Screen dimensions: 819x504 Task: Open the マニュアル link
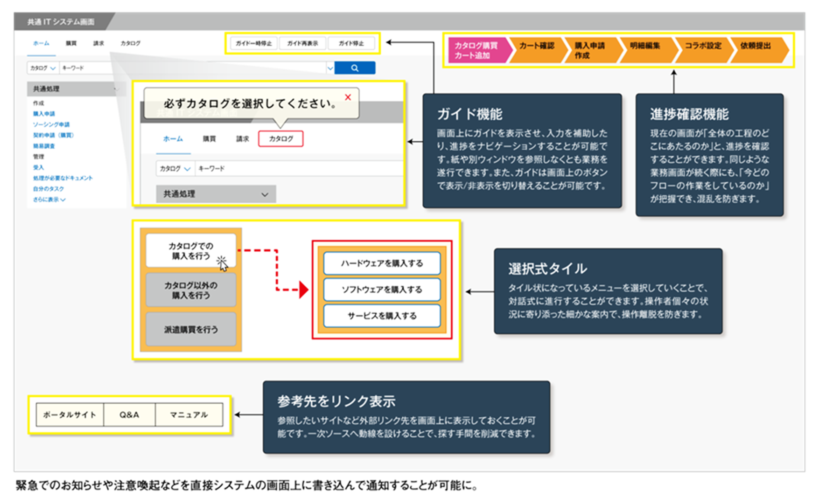[189, 414]
